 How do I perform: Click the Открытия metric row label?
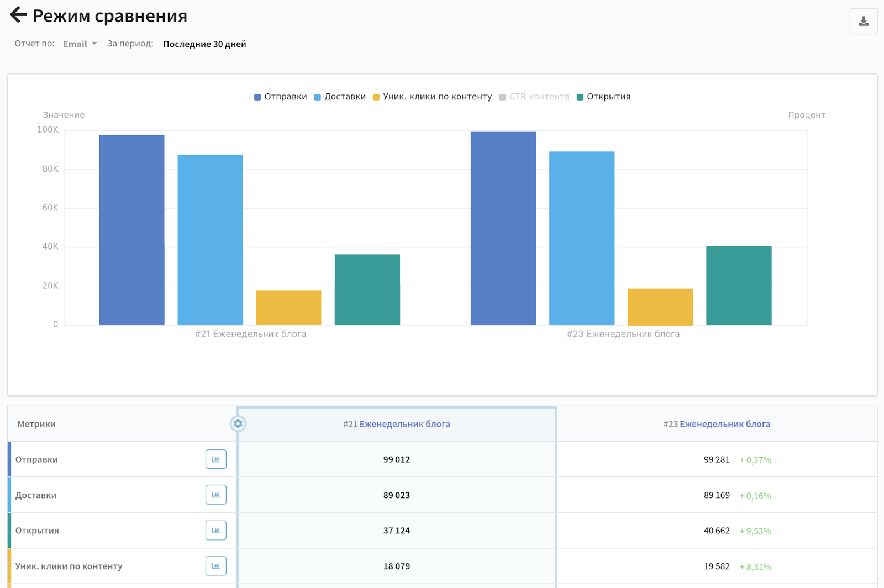[37, 531]
